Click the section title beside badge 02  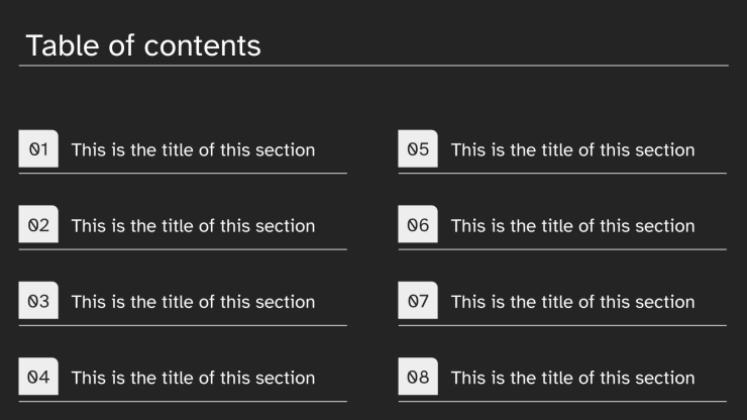coord(193,226)
